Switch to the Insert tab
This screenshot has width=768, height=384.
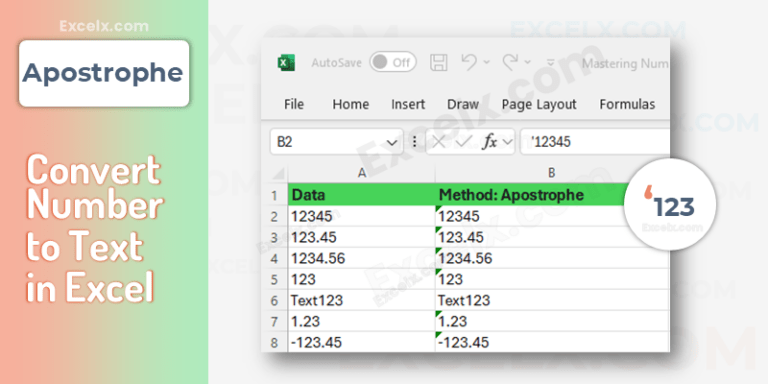point(408,104)
